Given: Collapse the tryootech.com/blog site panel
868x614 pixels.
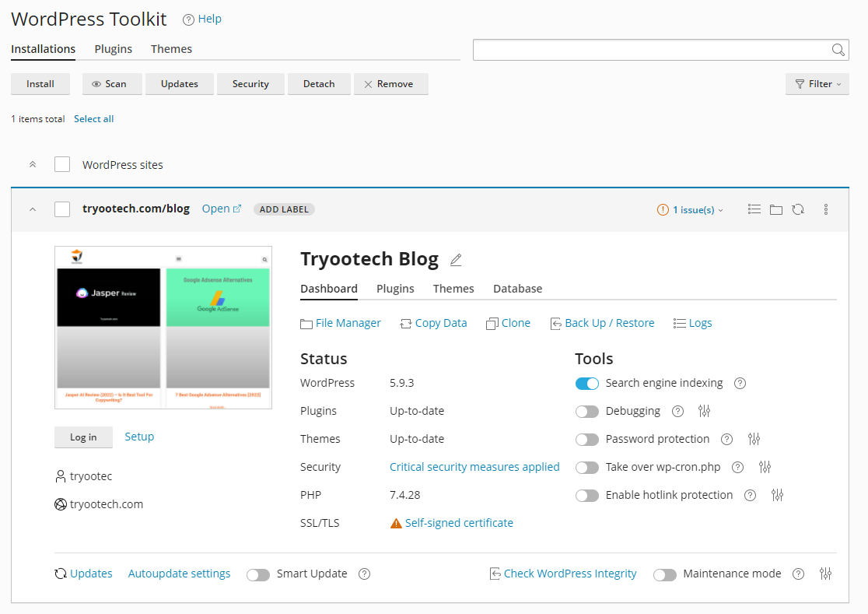Looking at the screenshot, I should [33, 209].
